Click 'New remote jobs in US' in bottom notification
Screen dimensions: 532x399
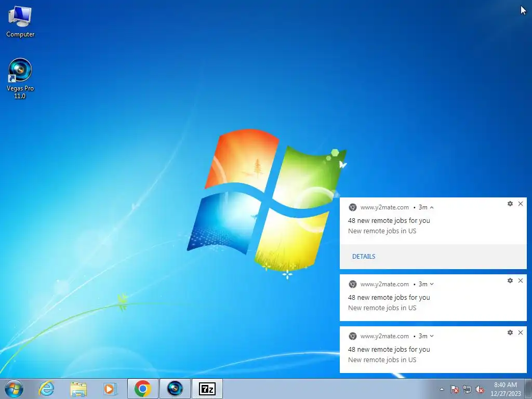coord(382,360)
